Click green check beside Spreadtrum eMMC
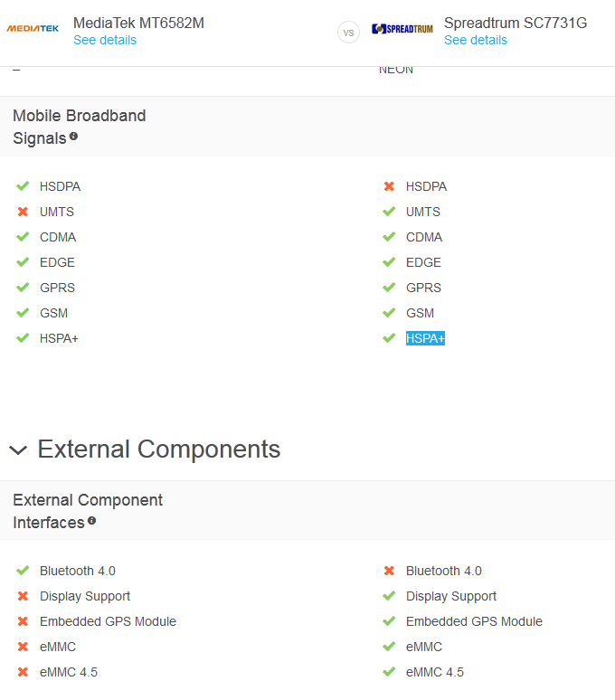This screenshot has height=700, width=615. click(x=389, y=647)
